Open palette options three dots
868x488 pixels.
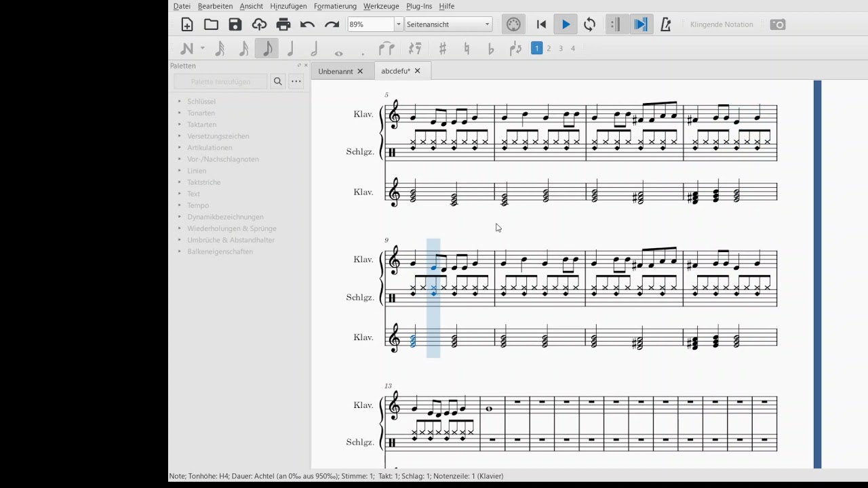coord(296,81)
